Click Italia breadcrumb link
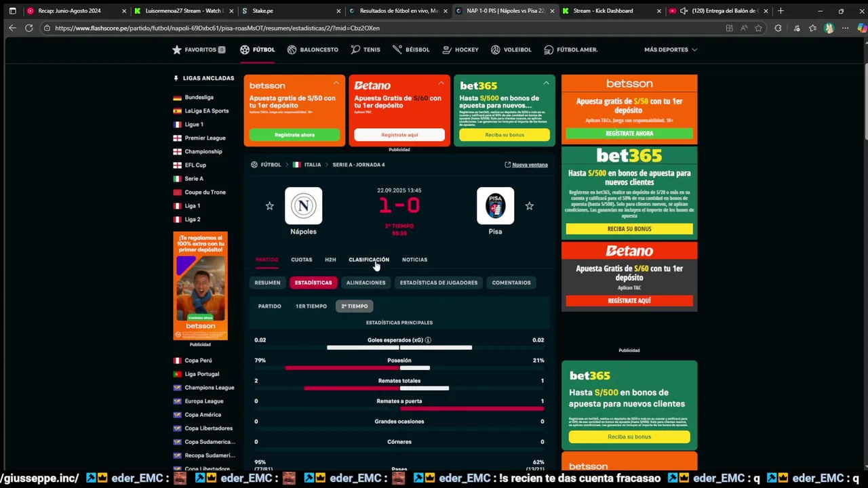Image resolution: width=868 pixels, height=488 pixels. [x=313, y=165]
